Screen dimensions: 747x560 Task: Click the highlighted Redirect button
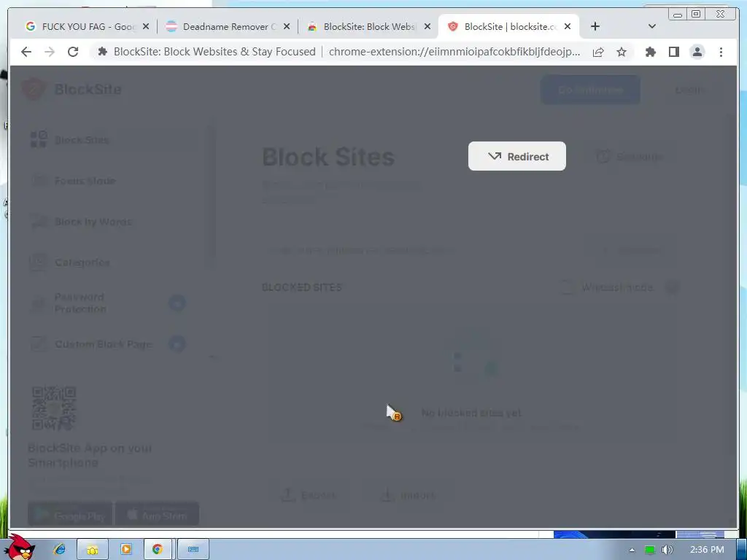pos(517,156)
